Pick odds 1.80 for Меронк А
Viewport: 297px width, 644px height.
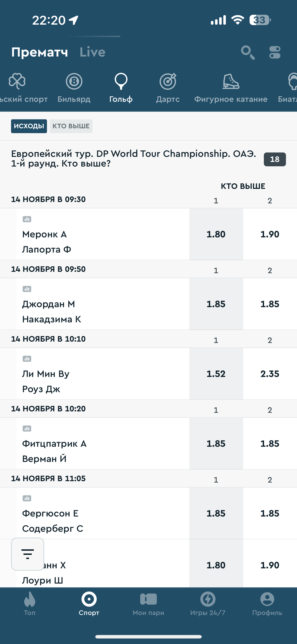216,234
